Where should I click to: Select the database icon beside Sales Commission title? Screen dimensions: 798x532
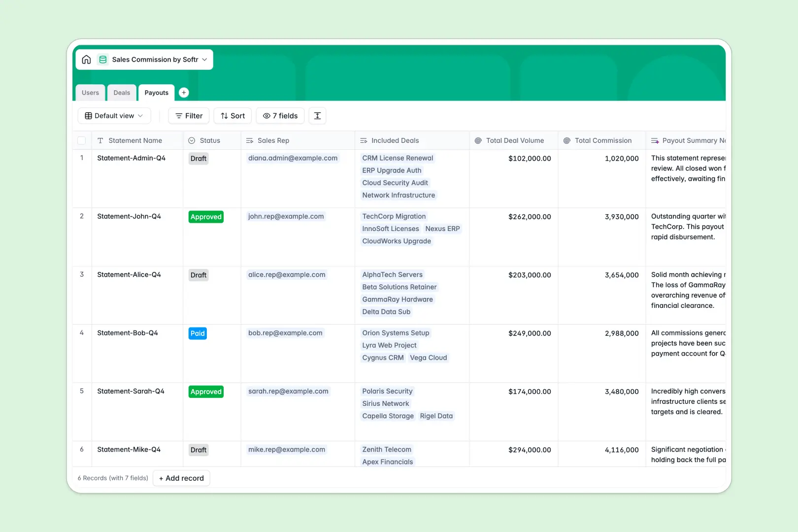(x=103, y=59)
